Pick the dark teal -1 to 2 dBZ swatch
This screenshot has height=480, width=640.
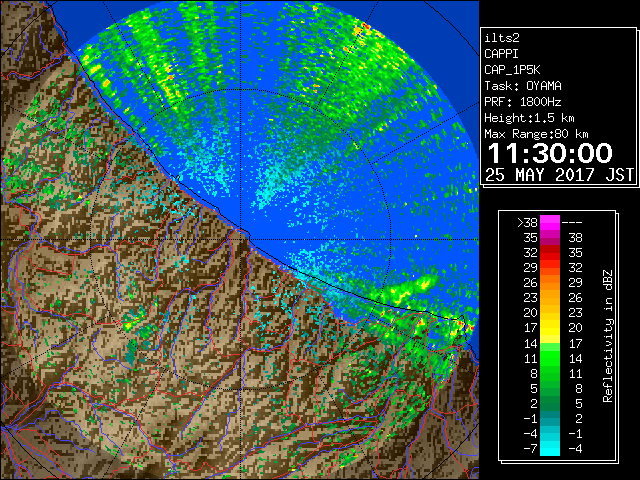pos(550,418)
